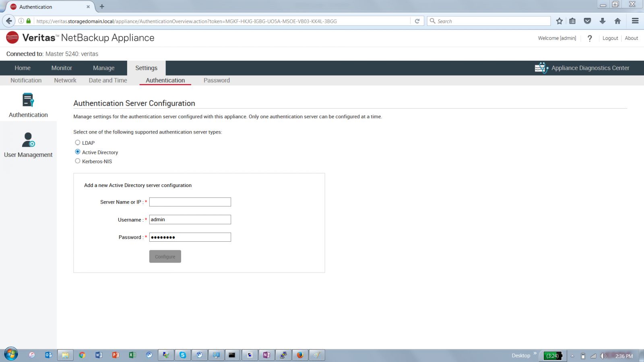Image resolution: width=644 pixels, height=362 pixels.
Task: Go to the Notification sub-tab
Action: (26, 80)
